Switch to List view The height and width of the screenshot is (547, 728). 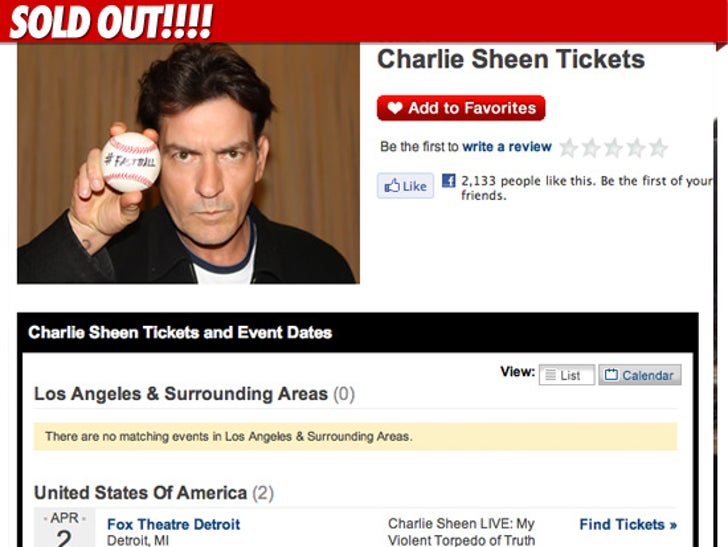[x=566, y=375]
